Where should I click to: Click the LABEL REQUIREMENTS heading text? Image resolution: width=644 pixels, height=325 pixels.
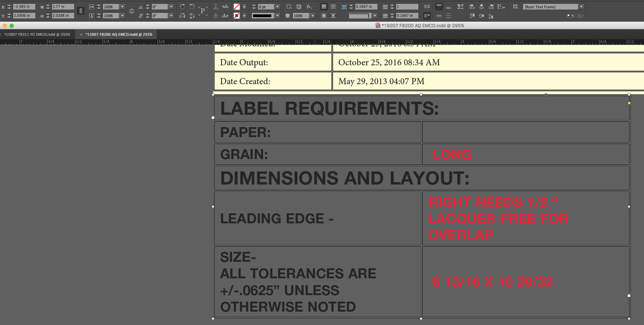tap(329, 109)
